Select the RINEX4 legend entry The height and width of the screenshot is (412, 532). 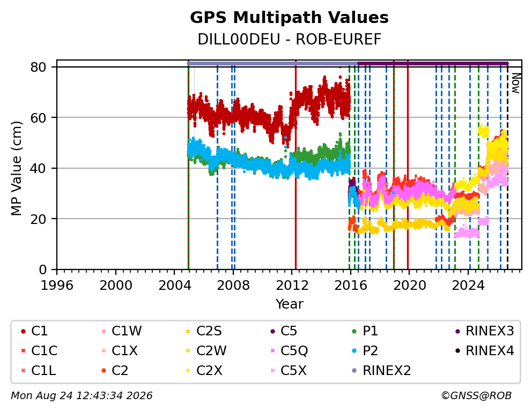point(485,351)
